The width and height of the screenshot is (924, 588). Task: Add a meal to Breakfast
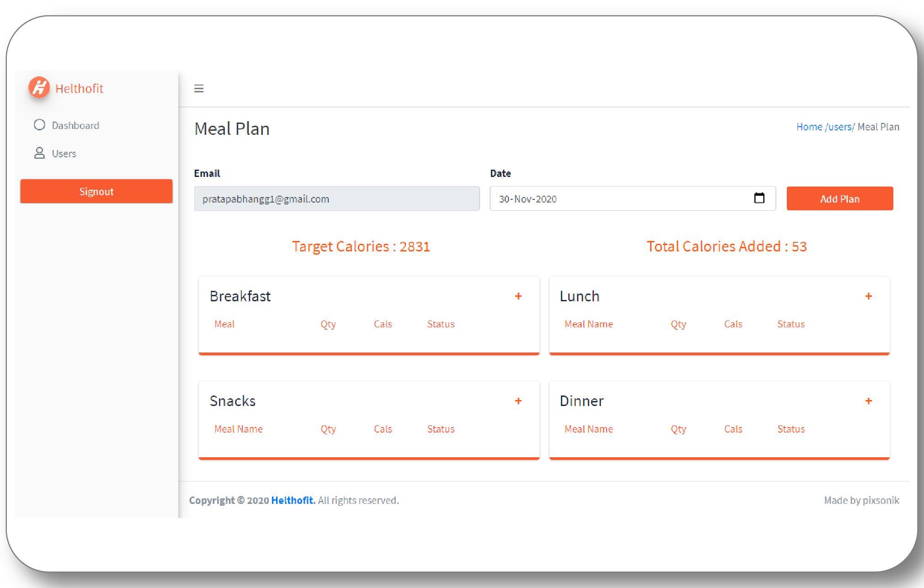point(518,296)
